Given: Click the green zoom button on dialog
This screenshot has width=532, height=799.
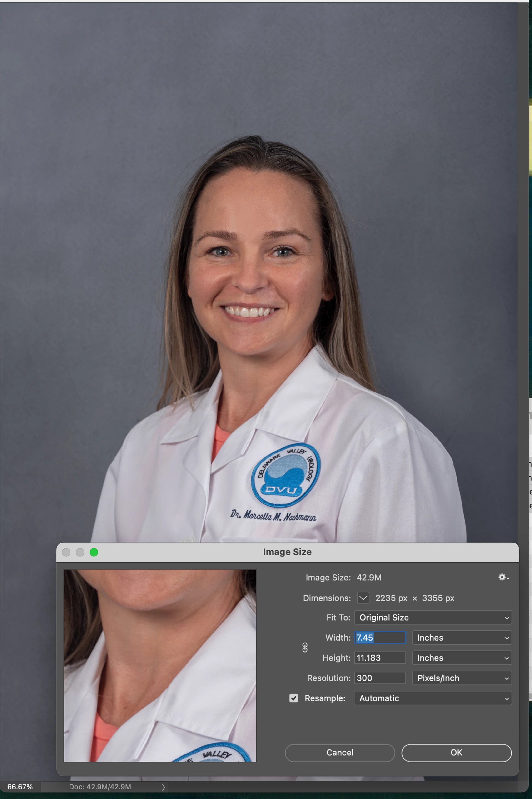Looking at the screenshot, I should pyautogui.click(x=94, y=552).
